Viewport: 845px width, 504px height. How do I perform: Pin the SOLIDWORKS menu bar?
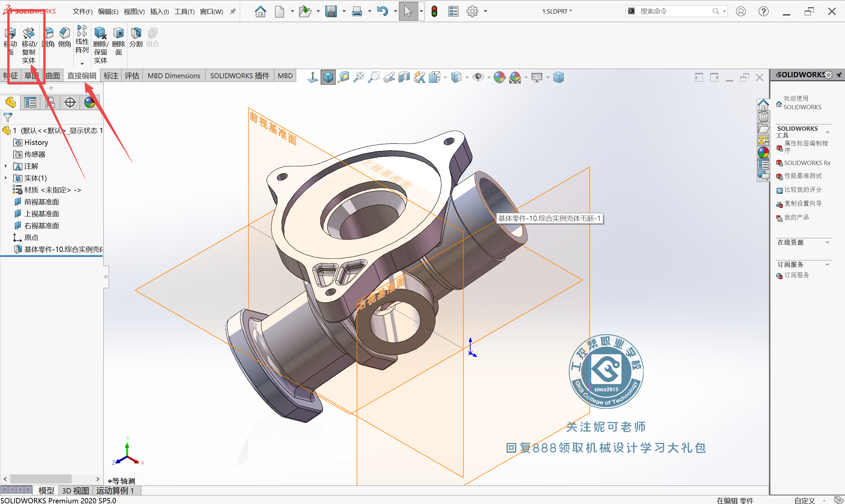pyautogui.click(x=233, y=11)
